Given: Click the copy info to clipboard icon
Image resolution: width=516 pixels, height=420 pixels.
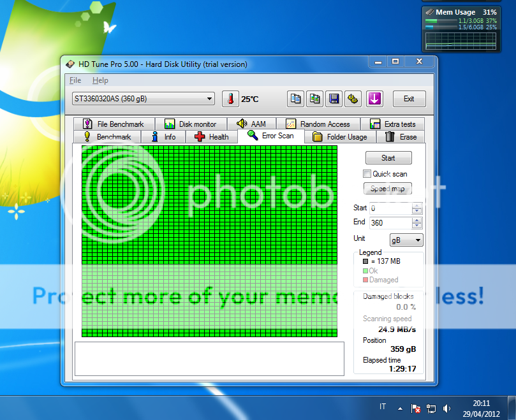Looking at the screenshot, I should point(296,99).
